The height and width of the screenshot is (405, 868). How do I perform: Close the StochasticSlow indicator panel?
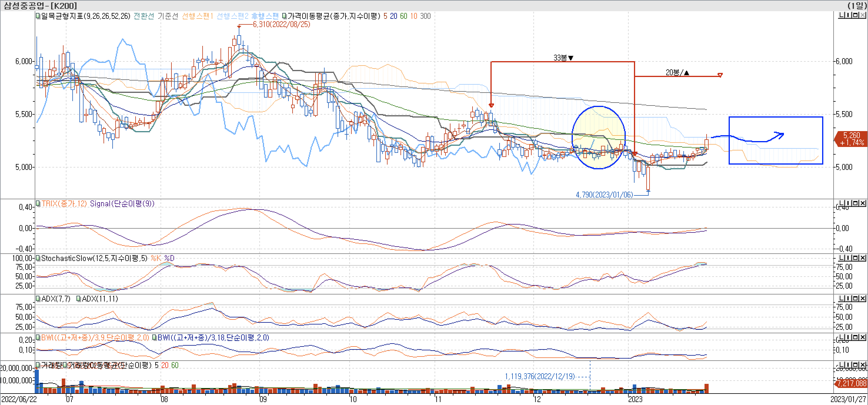[863, 258]
